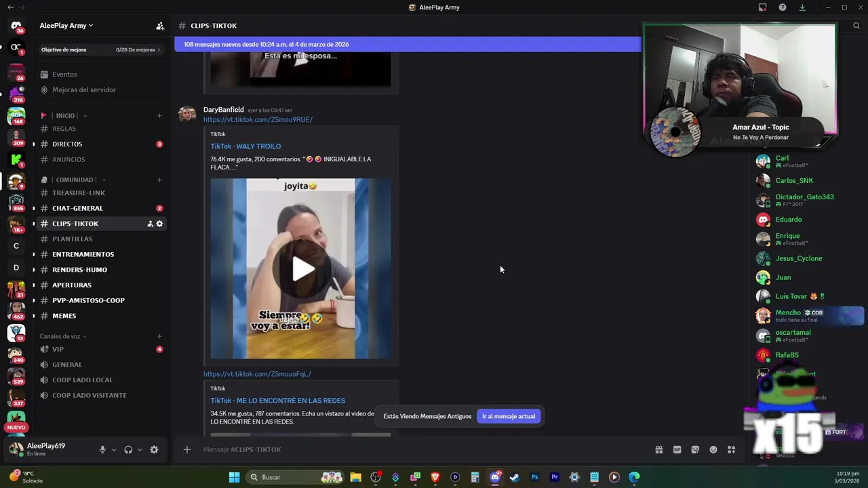Toggle microphone mute in user panel

(102, 449)
